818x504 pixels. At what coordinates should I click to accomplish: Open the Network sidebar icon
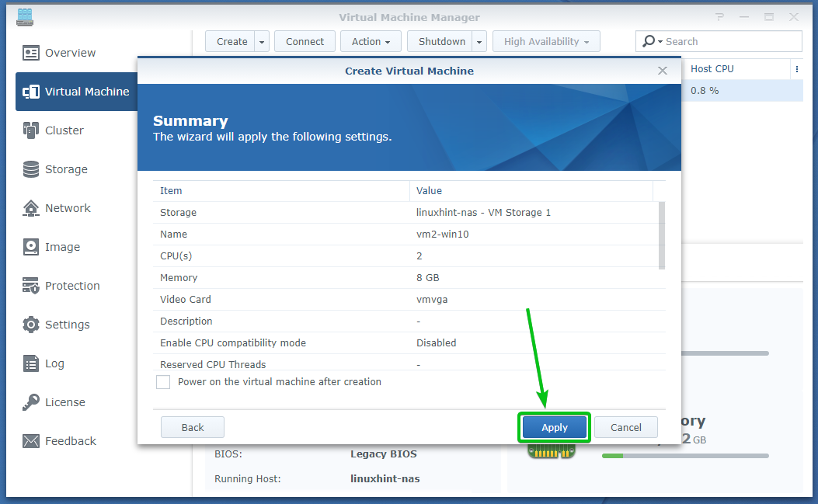[31, 208]
